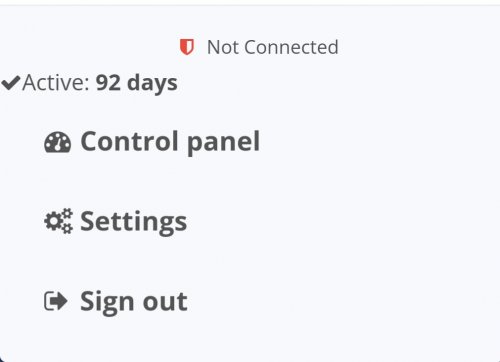Click the shield beside Not Connected
This screenshot has height=362, width=500.
pos(187,47)
